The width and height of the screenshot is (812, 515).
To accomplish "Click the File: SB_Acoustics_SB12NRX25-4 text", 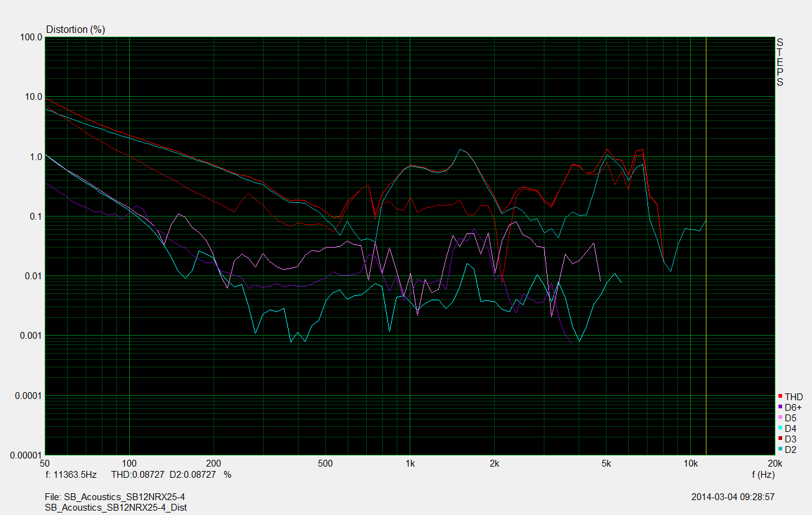I will (x=115, y=497).
